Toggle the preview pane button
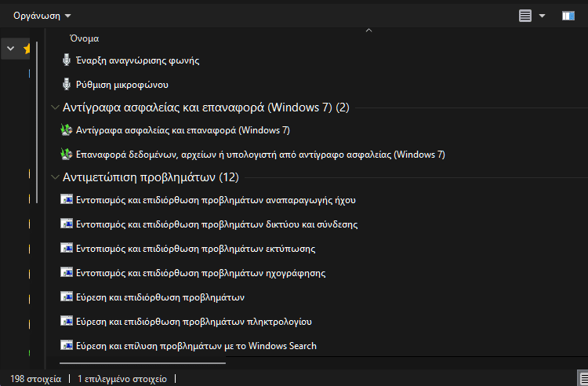This screenshot has width=588, height=386. click(x=568, y=16)
